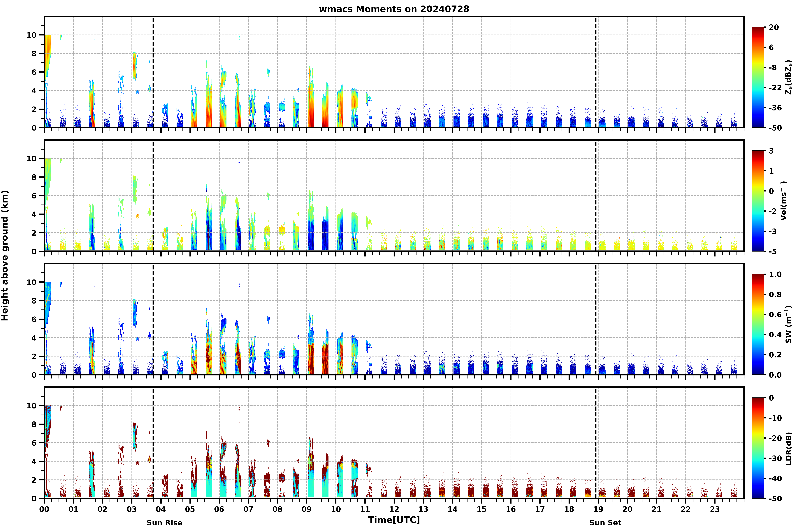Screen dimensions: 798x532
Task: Click the Height above ground (km) label
Action: pyautogui.click(x=5, y=255)
